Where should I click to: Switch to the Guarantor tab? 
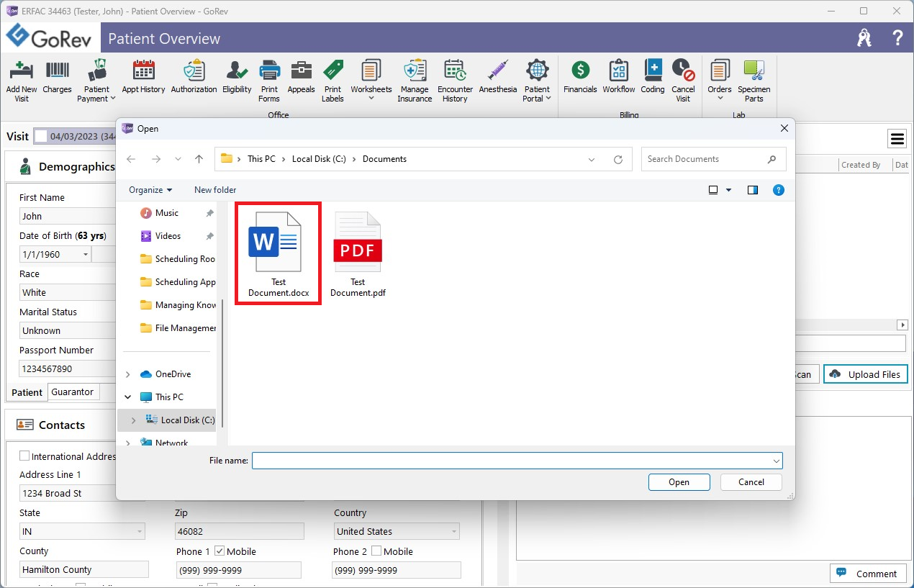click(x=73, y=392)
